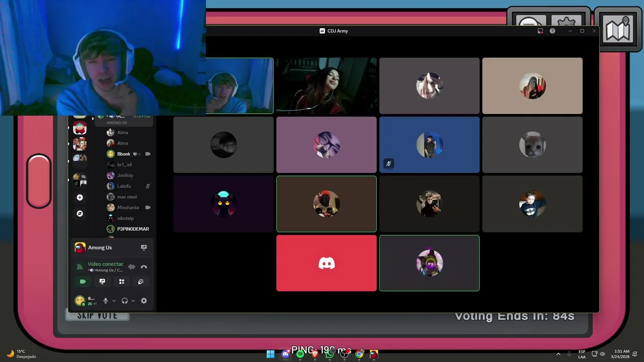The image size is (644, 362).
Task: Open Discover servers compass icon
Action: pyautogui.click(x=79, y=214)
